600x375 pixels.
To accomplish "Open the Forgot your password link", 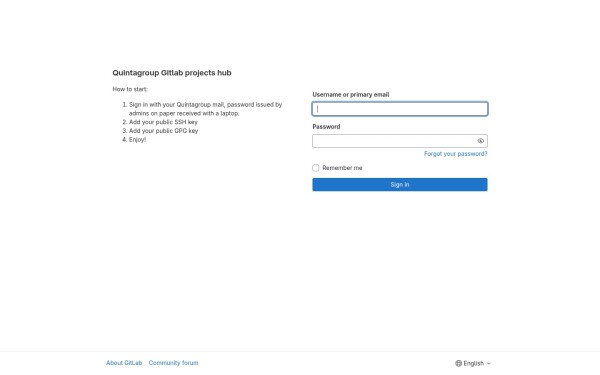I will point(455,154).
